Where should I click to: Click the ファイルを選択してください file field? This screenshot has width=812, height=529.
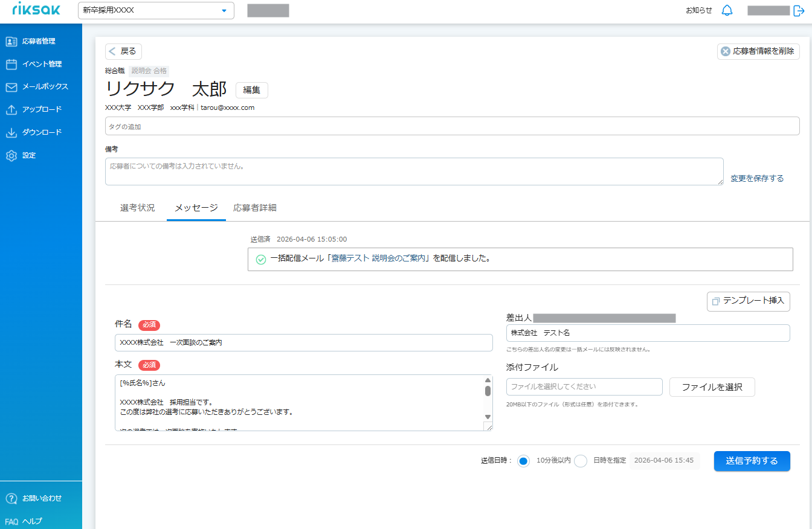(584, 387)
